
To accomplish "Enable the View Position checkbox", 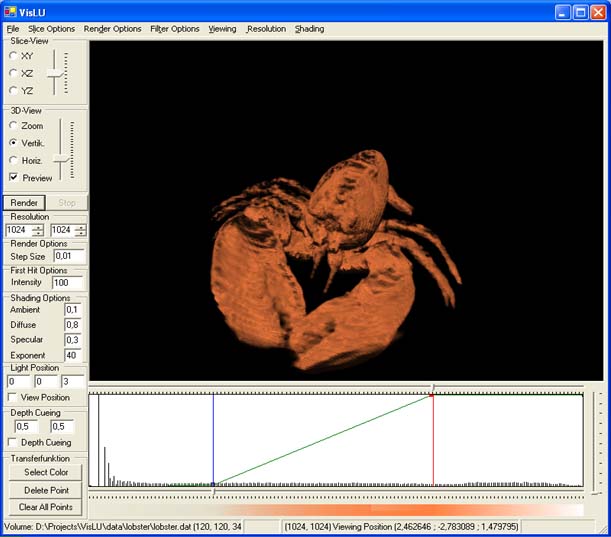I will pyautogui.click(x=13, y=397).
